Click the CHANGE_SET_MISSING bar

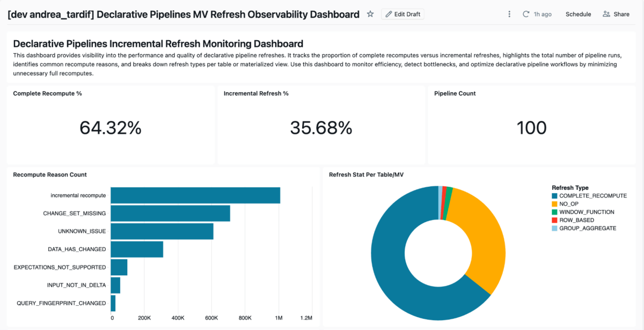[x=169, y=213]
